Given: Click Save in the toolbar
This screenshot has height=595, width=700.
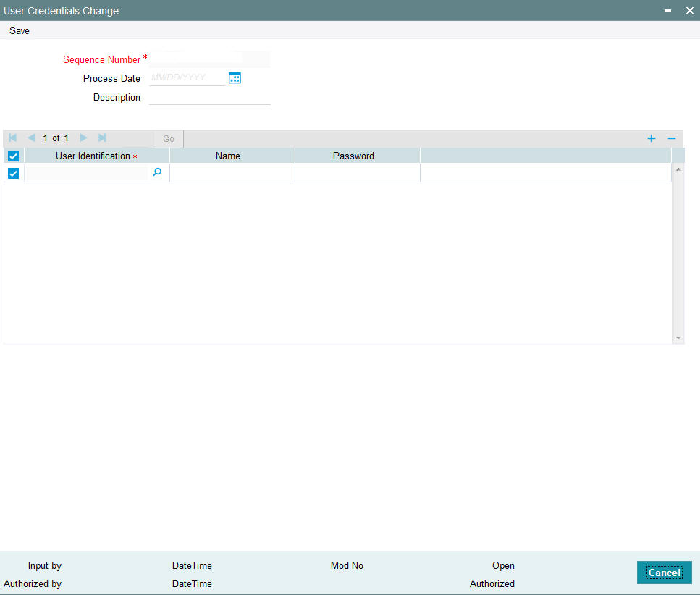Looking at the screenshot, I should click(x=20, y=31).
